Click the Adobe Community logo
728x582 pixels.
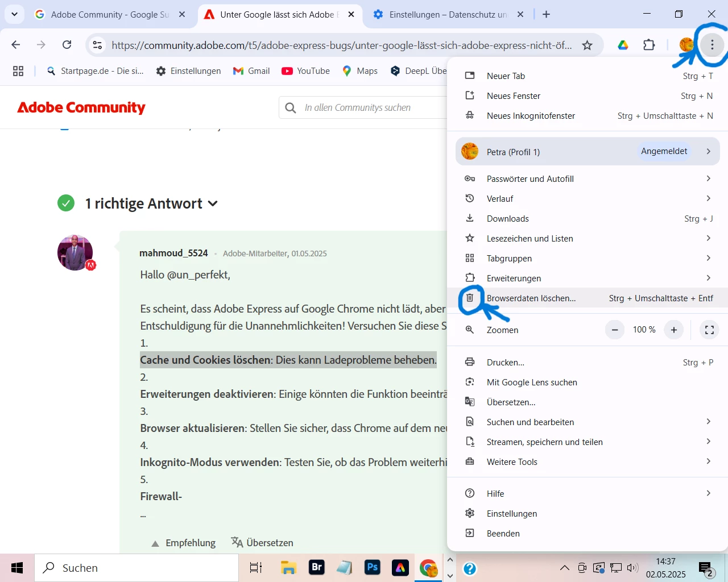pyautogui.click(x=81, y=107)
